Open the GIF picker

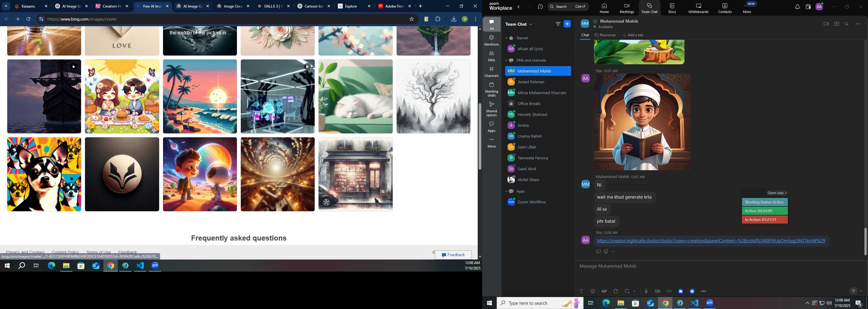pyautogui.click(x=604, y=291)
